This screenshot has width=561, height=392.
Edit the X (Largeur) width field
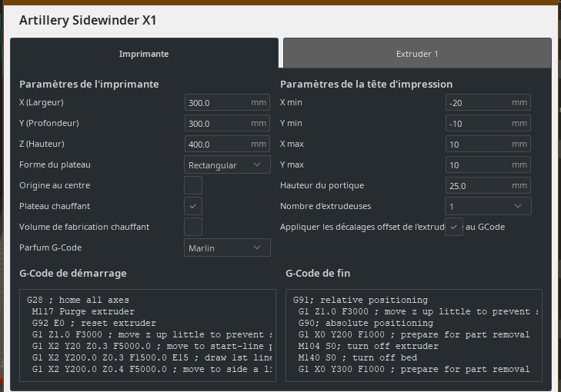click(227, 102)
